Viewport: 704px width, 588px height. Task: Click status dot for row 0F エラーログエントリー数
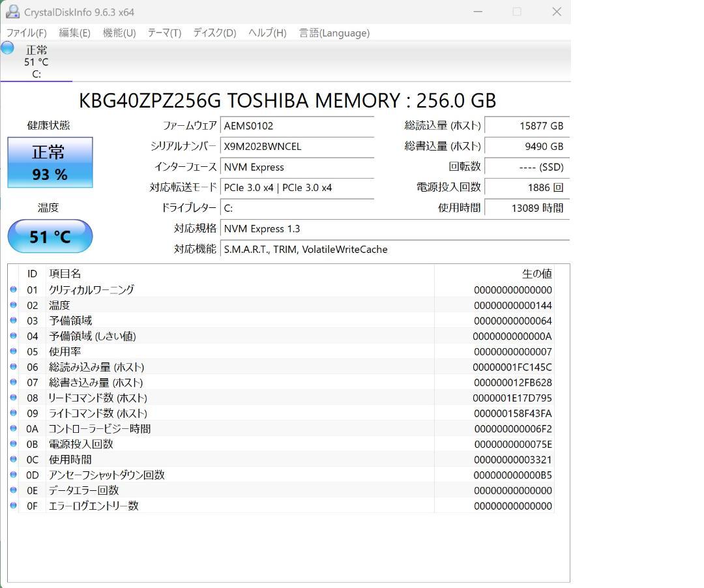click(x=14, y=505)
